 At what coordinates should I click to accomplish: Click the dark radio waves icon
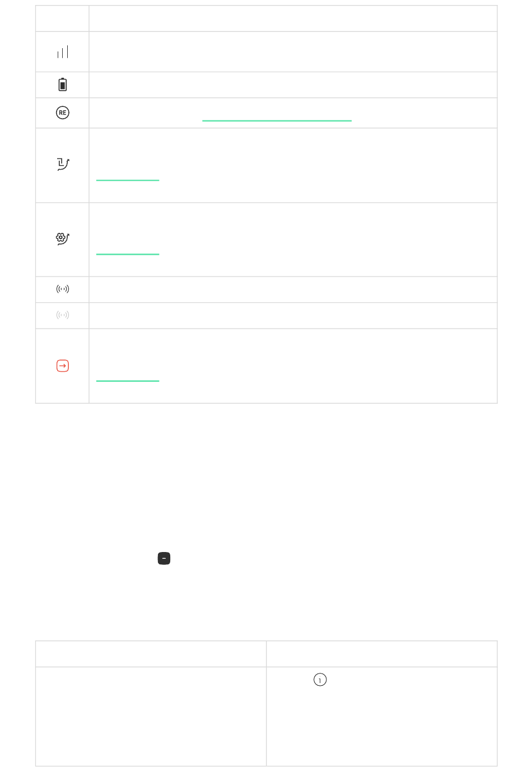pos(63,289)
